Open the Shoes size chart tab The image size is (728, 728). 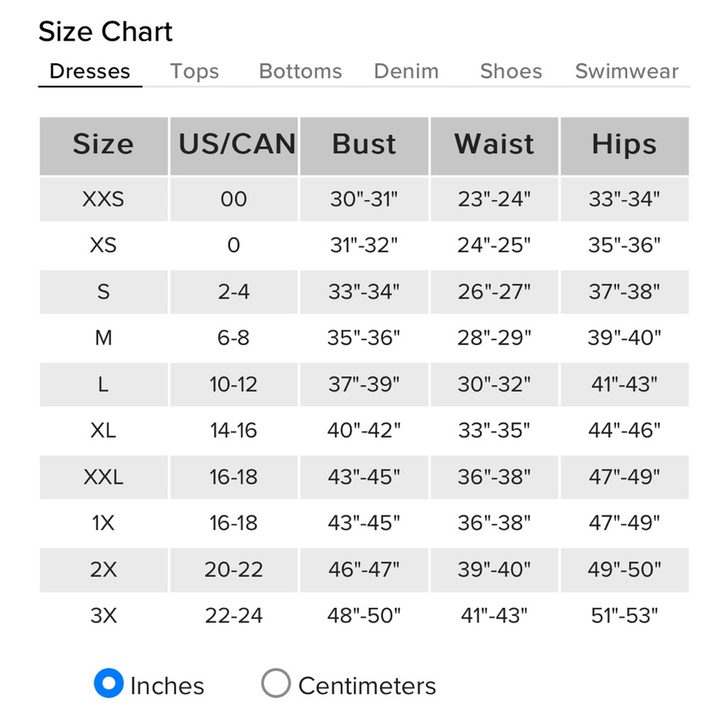(511, 71)
